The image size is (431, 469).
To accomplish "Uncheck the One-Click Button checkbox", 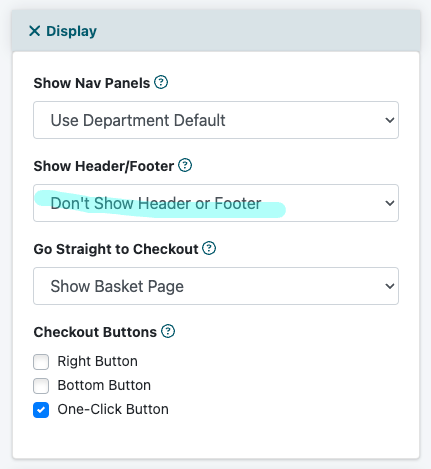I will pyautogui.click(x=41, y=410).
